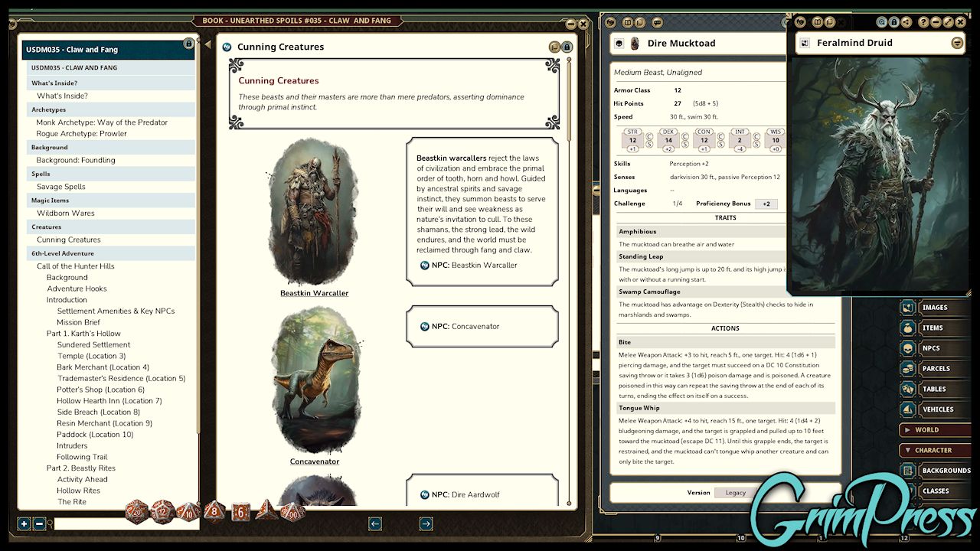Open Part 2. Beastly Rites entry

[x=80, y=468]
